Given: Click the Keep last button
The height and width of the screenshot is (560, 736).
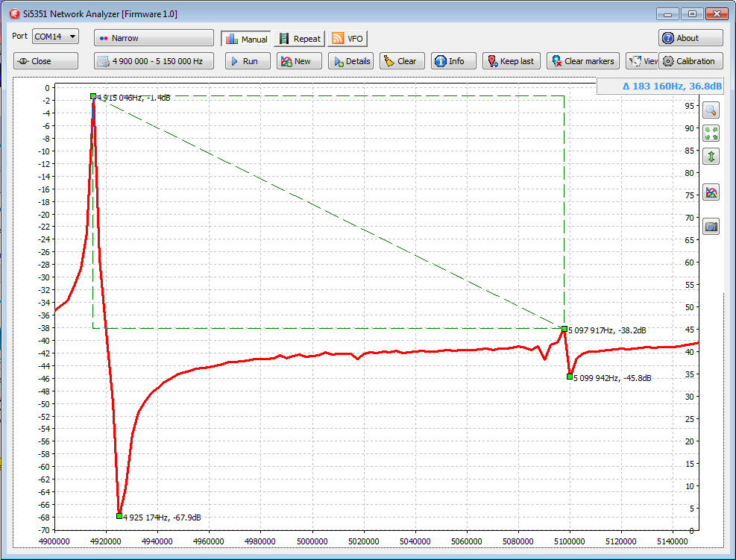Looking at the screenshot, I should point(512,61).
